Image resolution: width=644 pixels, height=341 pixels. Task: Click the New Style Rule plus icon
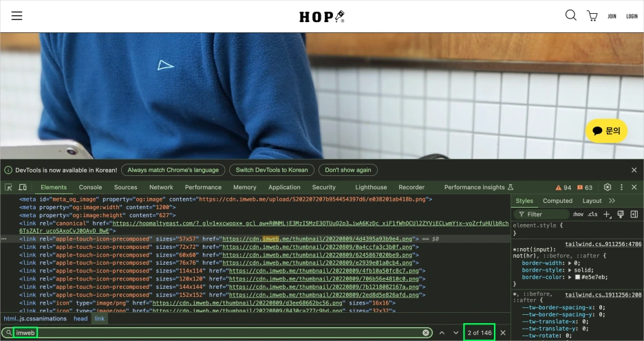point(607,214)
